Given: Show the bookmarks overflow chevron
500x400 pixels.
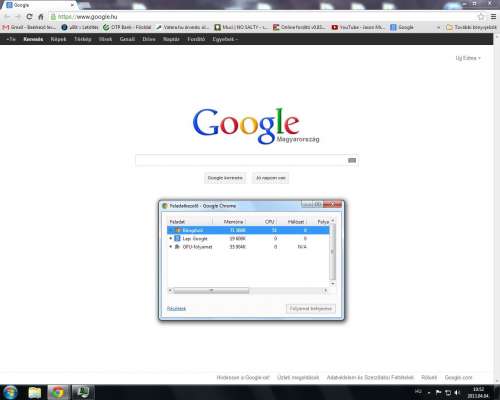Looking at the screenshot, I should pos(438,27).
